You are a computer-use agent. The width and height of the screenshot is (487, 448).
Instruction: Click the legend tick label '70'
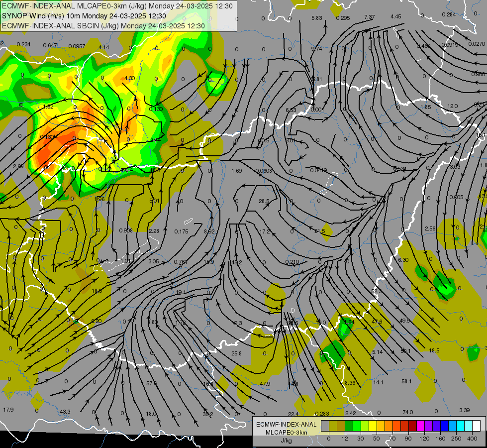coord(392,439)
